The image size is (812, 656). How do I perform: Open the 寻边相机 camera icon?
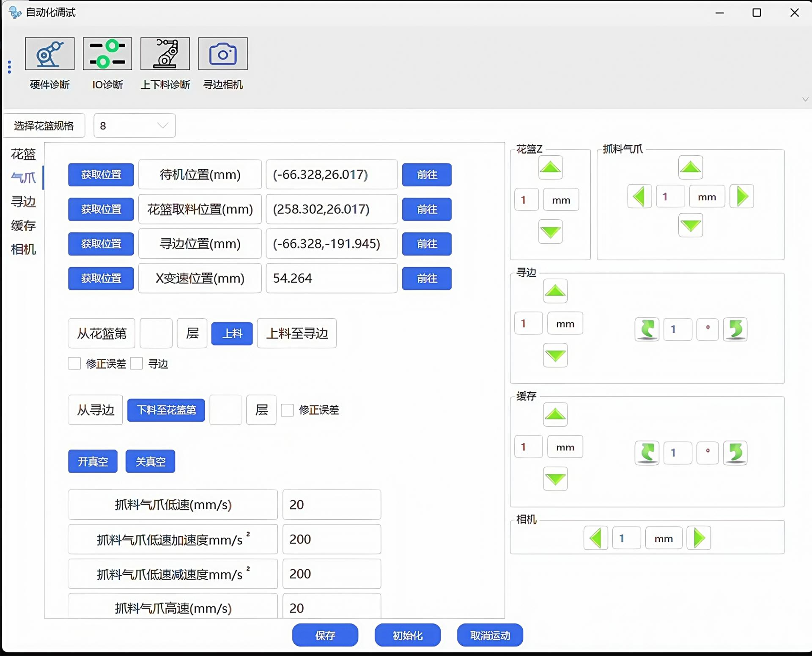point(223,54)
